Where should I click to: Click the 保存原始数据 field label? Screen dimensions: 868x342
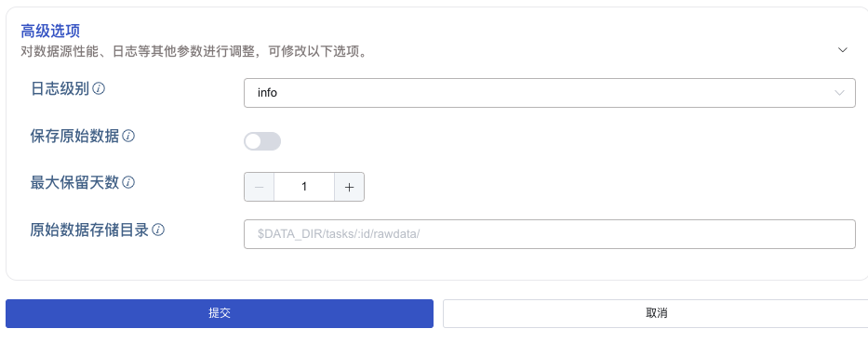point(74,136)
